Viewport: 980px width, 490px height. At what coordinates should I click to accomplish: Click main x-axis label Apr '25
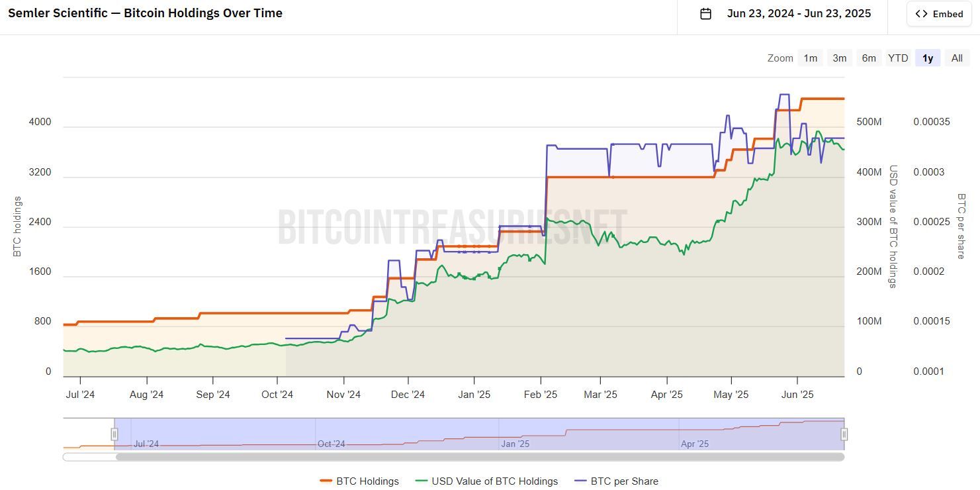click(x=666, y=395)
